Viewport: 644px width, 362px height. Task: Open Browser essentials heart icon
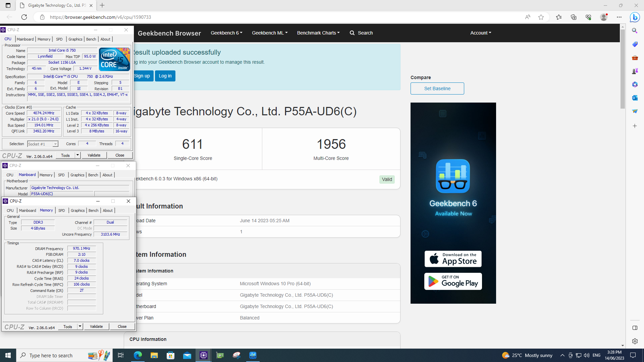click(588, 17)
